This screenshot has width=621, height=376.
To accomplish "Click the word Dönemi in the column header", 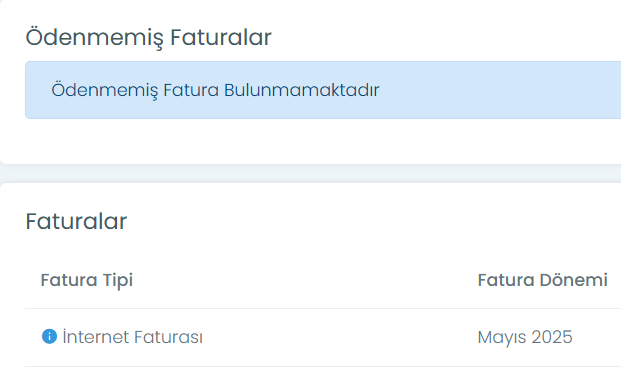I will click(573, 280).
